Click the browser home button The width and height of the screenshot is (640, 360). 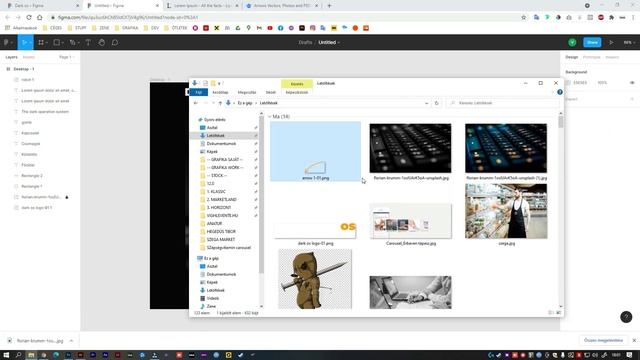tap(40, 18)
